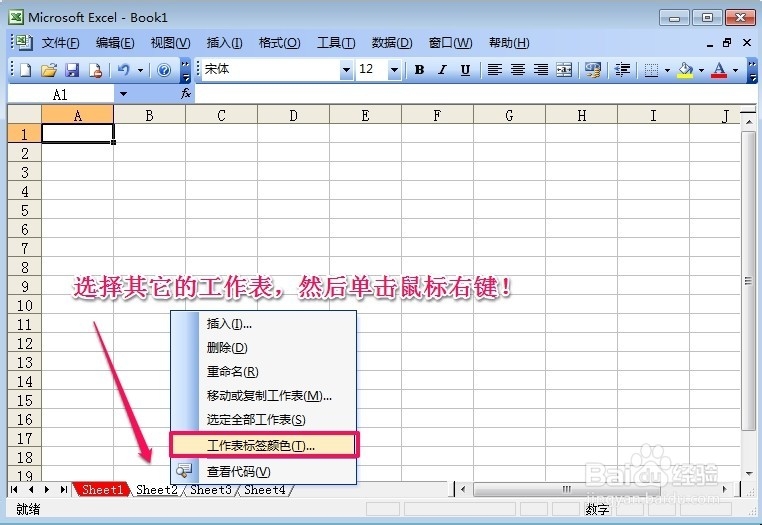Go to next sheet tab arrow
The height and width of the screenshot is (525, 762).
[47, 490]
